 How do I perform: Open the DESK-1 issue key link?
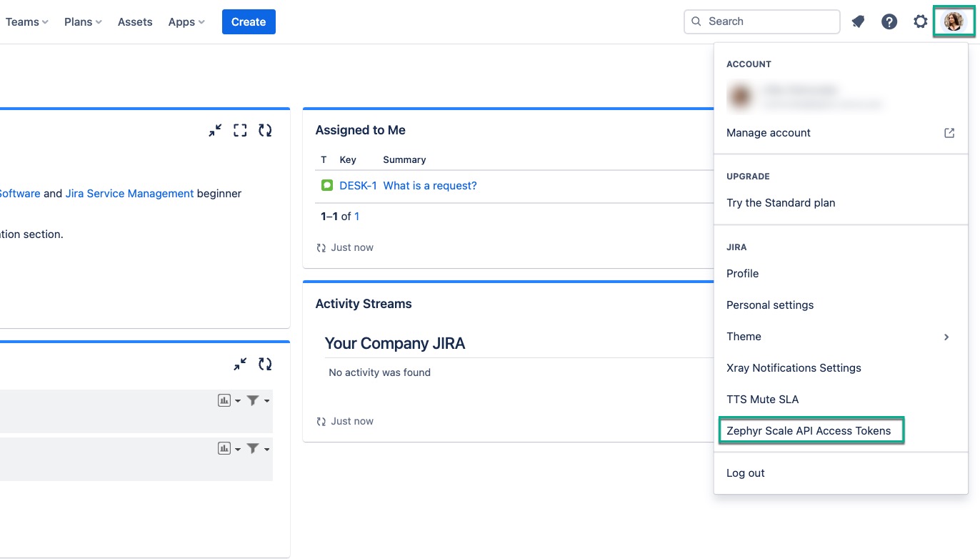pos(358,186)
